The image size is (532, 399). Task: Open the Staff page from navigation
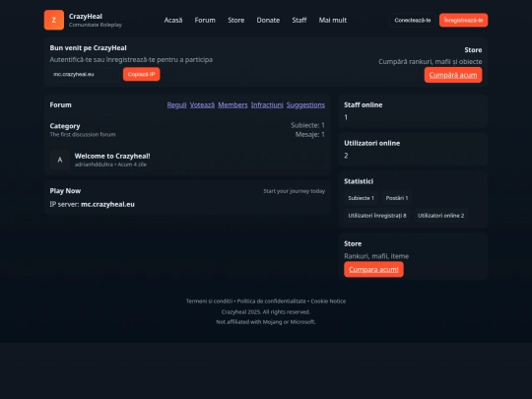click(x=299, y=20)
